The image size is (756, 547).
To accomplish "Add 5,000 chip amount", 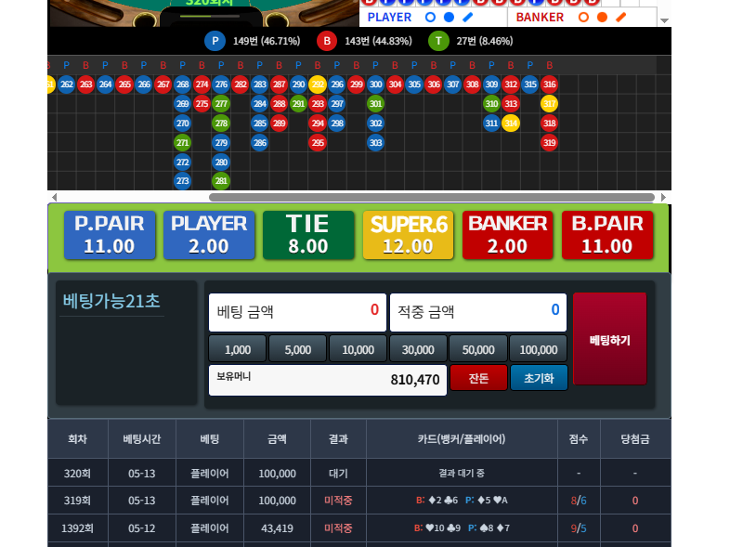I will (297, 349).
